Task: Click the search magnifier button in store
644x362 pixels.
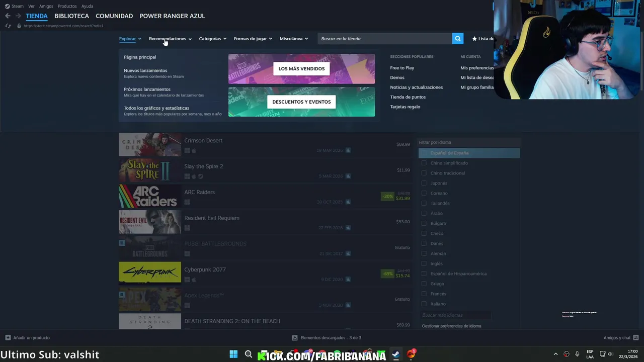Action: [457, 39]
